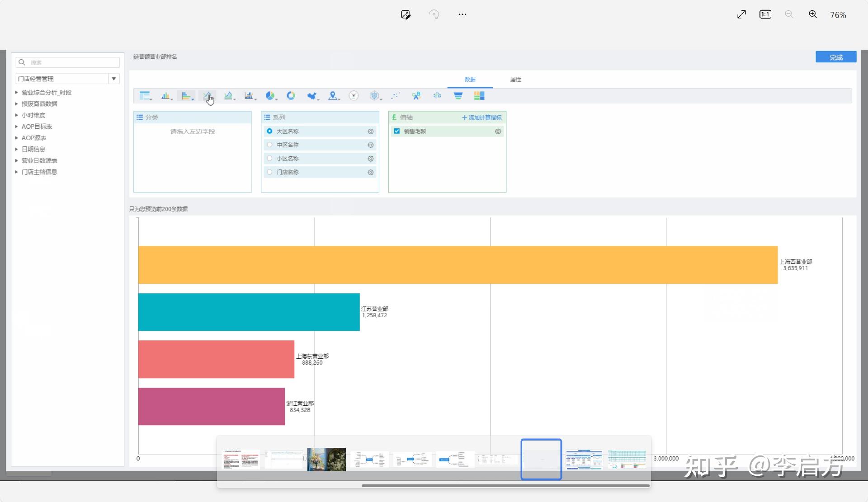Select the donut ring chart icon

pos(291,96)
